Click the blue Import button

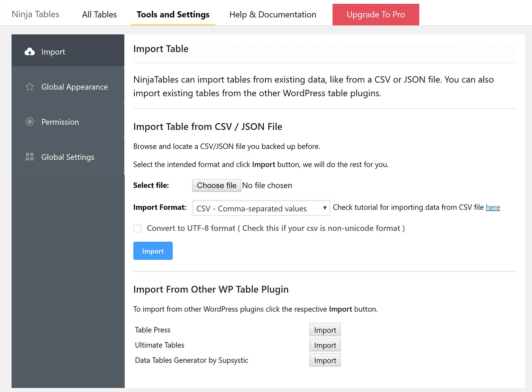153,251
